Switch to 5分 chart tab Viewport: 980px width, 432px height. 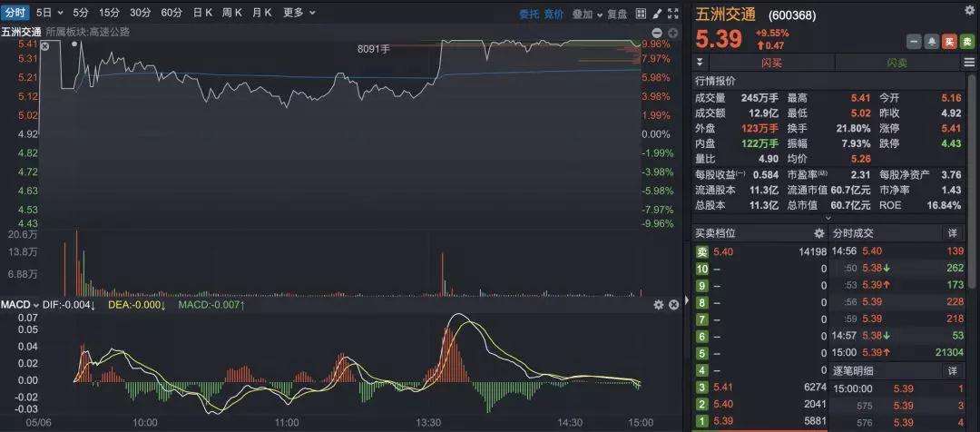point(81,13)
